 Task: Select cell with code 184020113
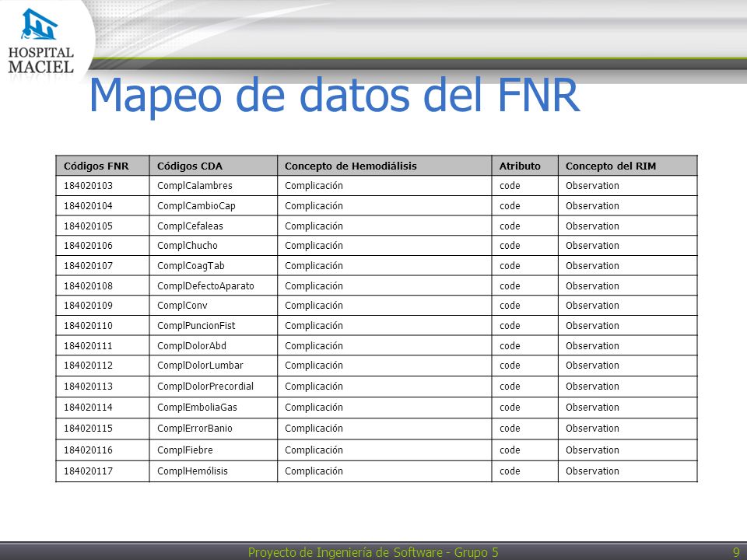click(103, 387)
